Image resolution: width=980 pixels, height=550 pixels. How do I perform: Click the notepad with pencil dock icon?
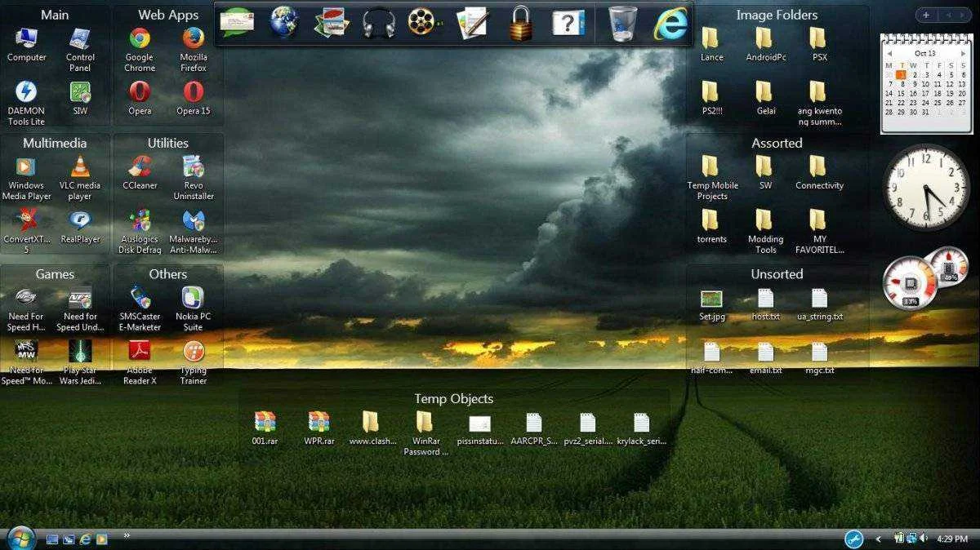(x=471, y=22)
